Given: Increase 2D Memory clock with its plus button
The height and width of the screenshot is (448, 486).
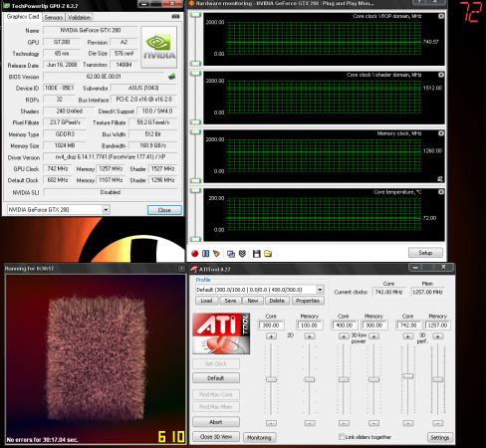Looking at the screenshot, I should (x=310, y=336).
